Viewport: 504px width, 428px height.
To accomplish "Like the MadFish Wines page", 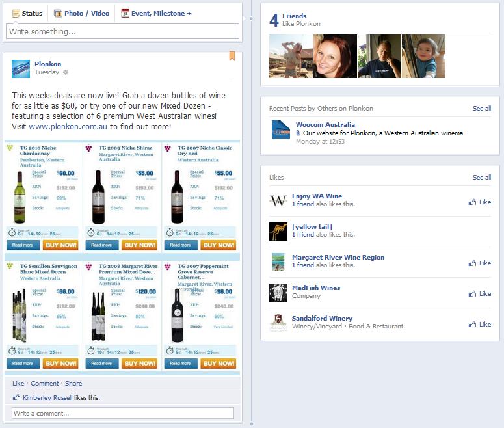I will pos(480,293).
